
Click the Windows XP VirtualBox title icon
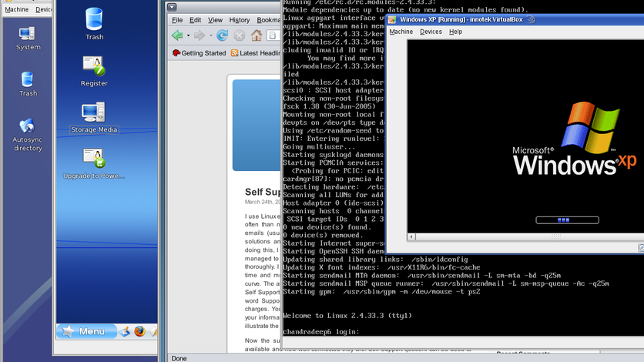point(392,20)
